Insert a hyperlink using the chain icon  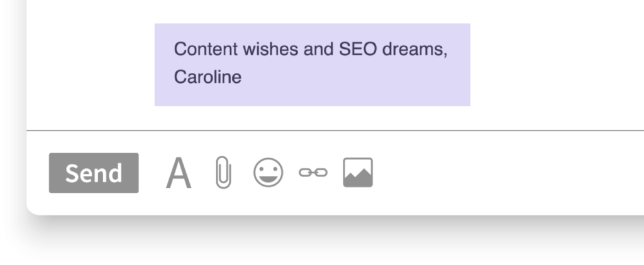313,173
